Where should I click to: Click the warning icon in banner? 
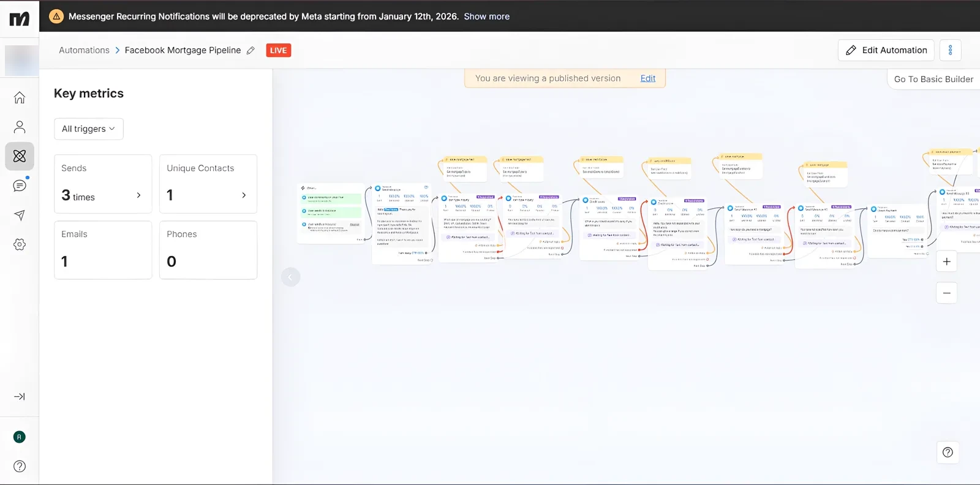pyautogui.click(x=56, y=17)
